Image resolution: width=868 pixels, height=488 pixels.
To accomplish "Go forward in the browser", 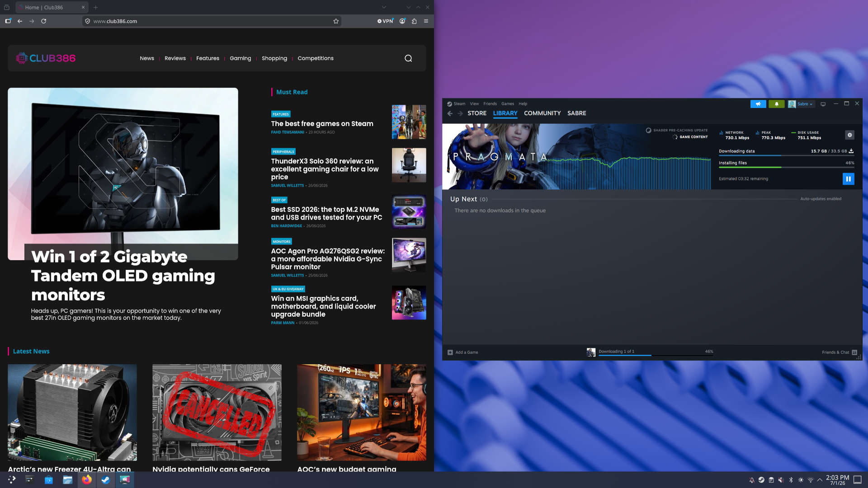I will pyautogui.click(x=32, y=21).
